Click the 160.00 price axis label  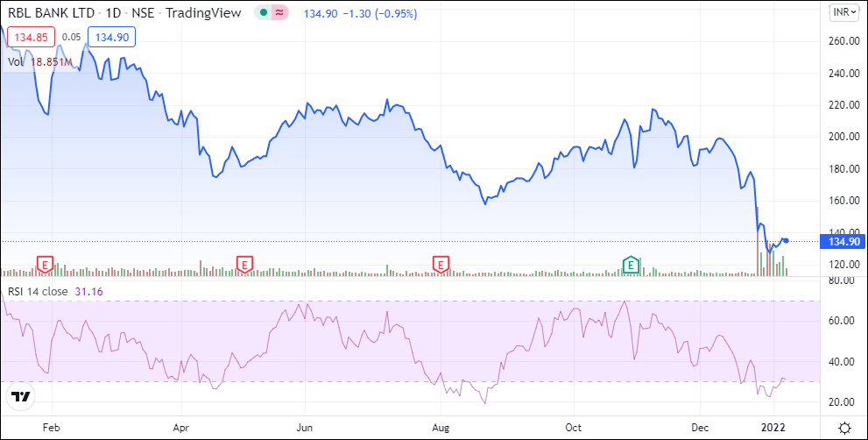pyautogui.click(x=843, y=201)
